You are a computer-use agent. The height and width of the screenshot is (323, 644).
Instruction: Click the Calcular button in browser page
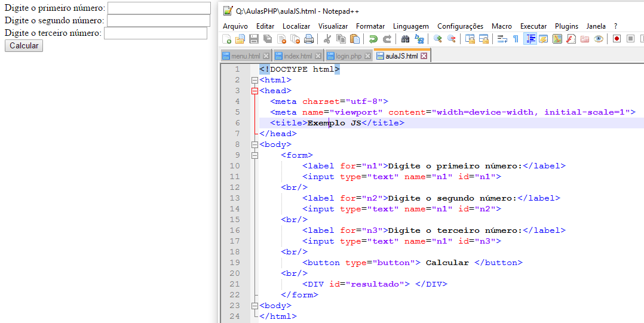pyautogui.click(x=24, y=45)
